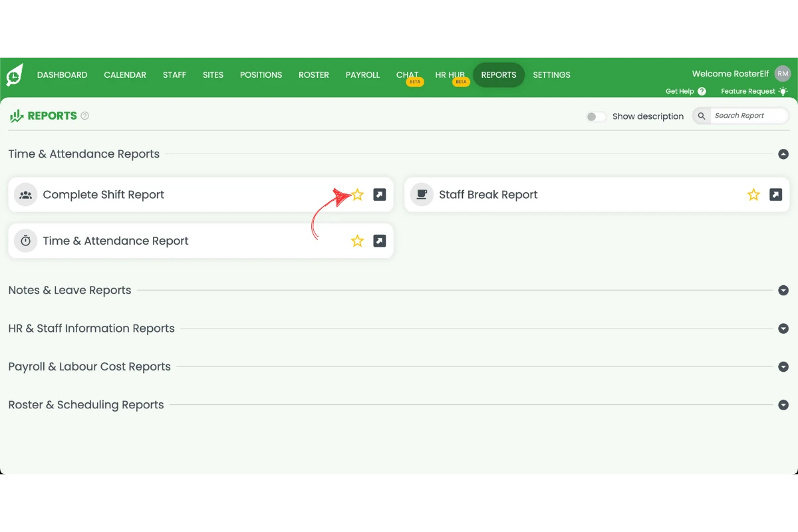Open the RM user avatar
Screen dimensions: 798x532
pyautogui.click(x=783, y=74)
